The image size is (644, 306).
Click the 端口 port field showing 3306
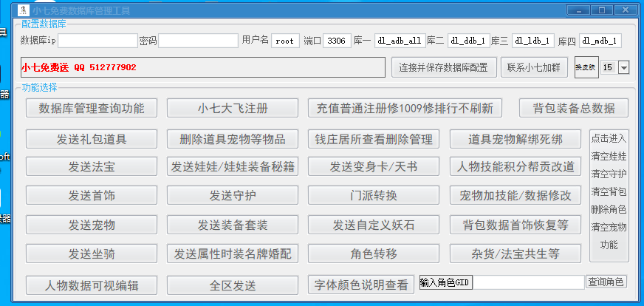pyautogui.click(x=337, y=41)
